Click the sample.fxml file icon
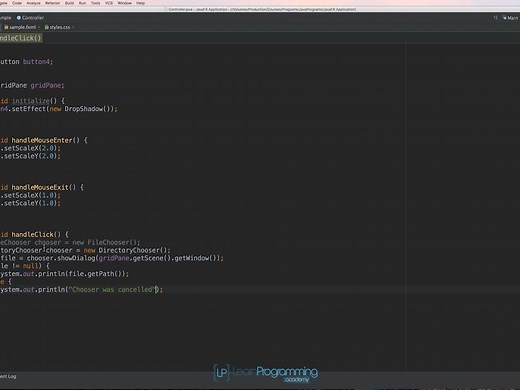The image size is (520, 390). pyautogui.click(x=6, y=27)
